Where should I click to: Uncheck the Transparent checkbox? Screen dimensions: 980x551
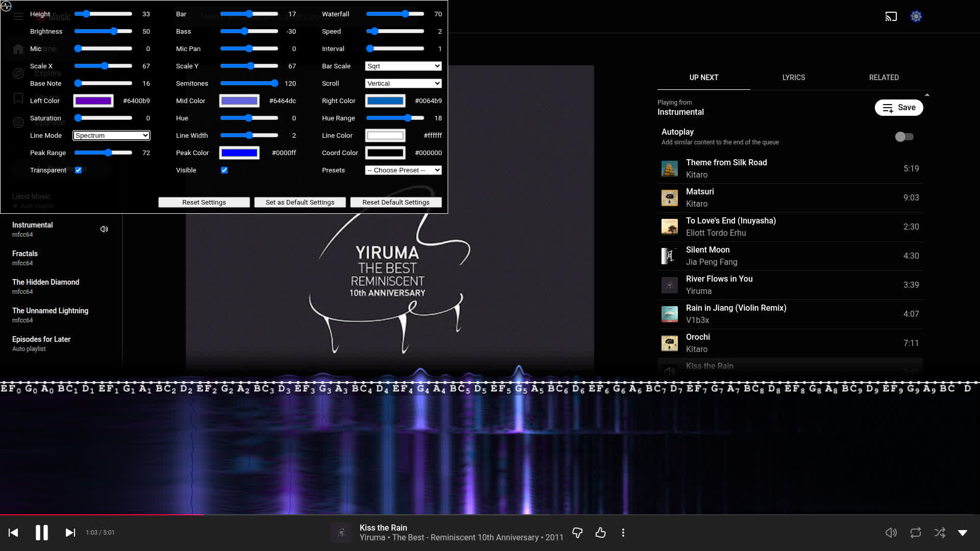(x=79, y=170)
